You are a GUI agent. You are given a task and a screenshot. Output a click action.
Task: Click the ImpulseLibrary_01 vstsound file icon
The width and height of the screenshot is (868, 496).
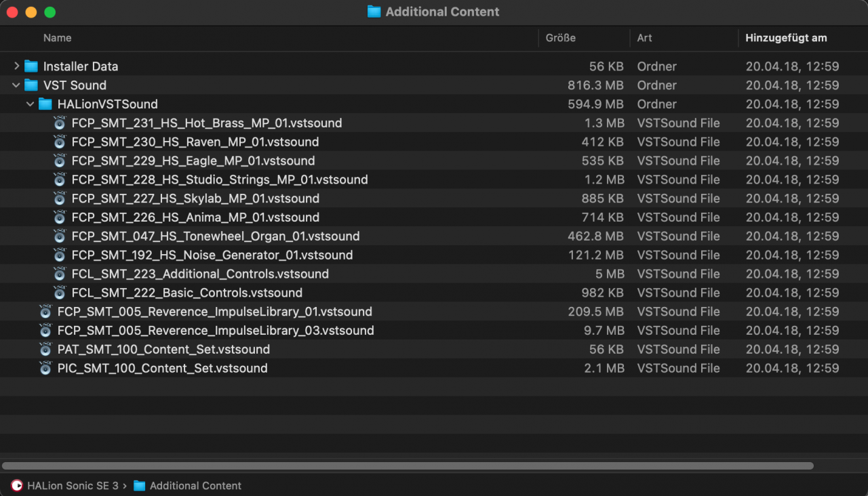click(x=45, y=312)
